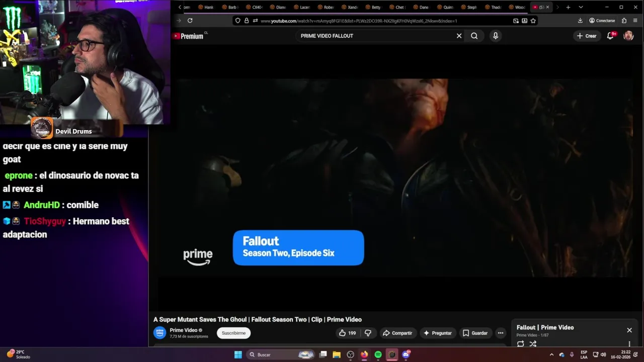The image size is (644, 362).
Task: Open Prime Video channel name link
Action: pyautogui.click(x=183, y=330)
